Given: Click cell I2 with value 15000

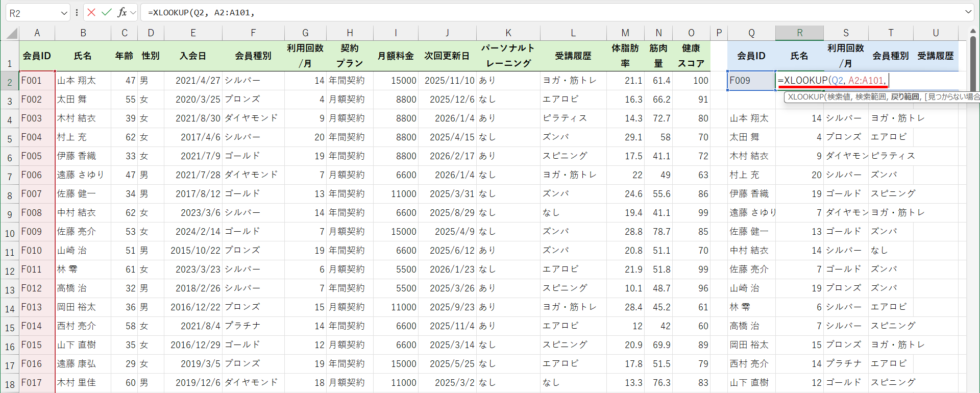Looking at the screenshot, I should (x=396, y=81).
